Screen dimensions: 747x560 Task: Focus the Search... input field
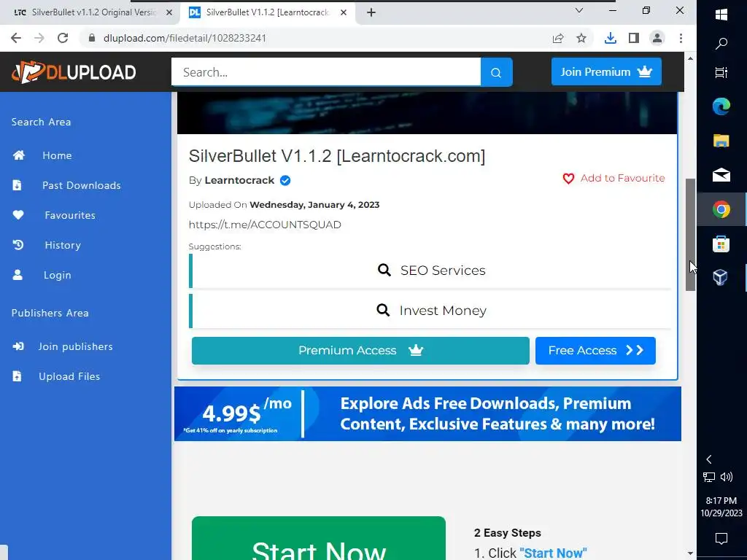[326, 72]
